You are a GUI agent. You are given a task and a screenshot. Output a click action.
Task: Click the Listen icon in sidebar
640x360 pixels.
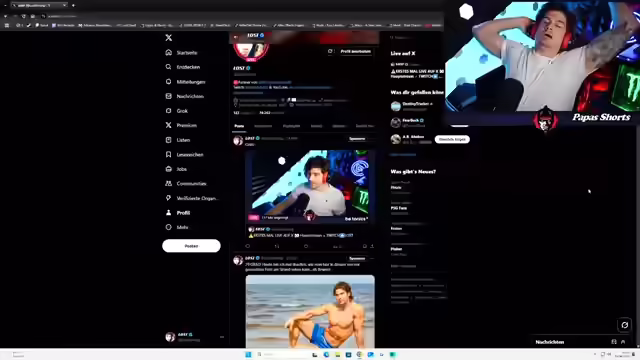(x=169, y=140)
